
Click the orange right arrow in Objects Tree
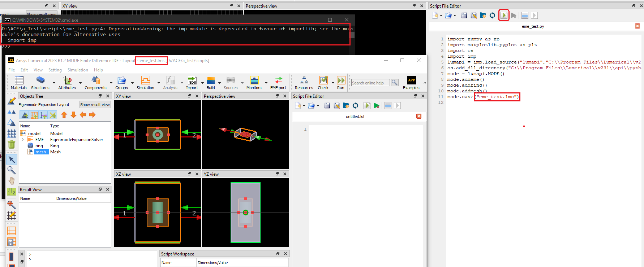click(x=93, y=115)
